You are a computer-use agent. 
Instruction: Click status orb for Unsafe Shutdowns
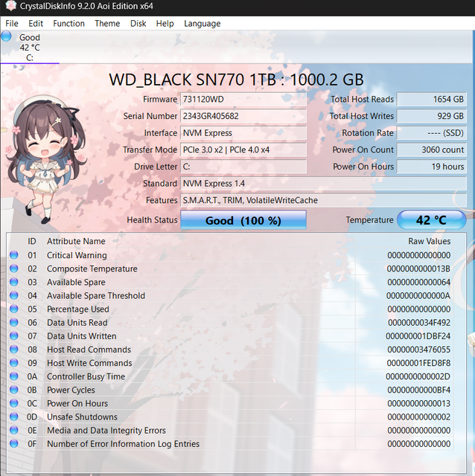(14, 416)
